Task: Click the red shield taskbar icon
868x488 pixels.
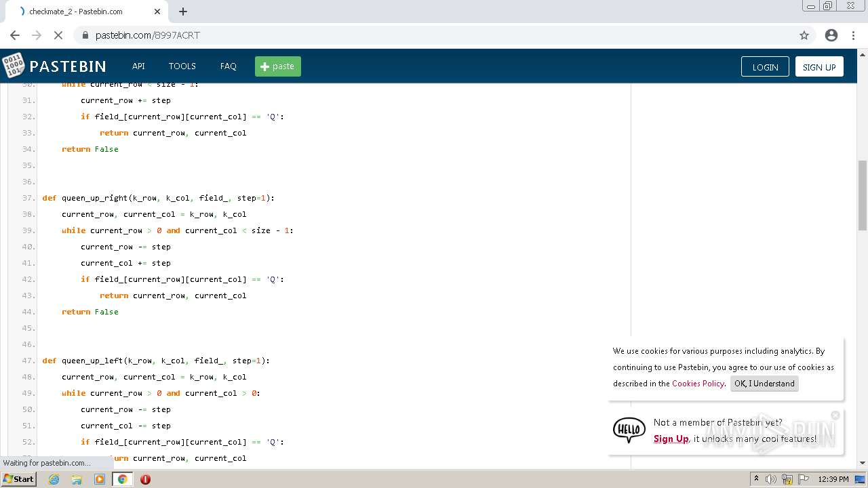Action: pos(145,479)
